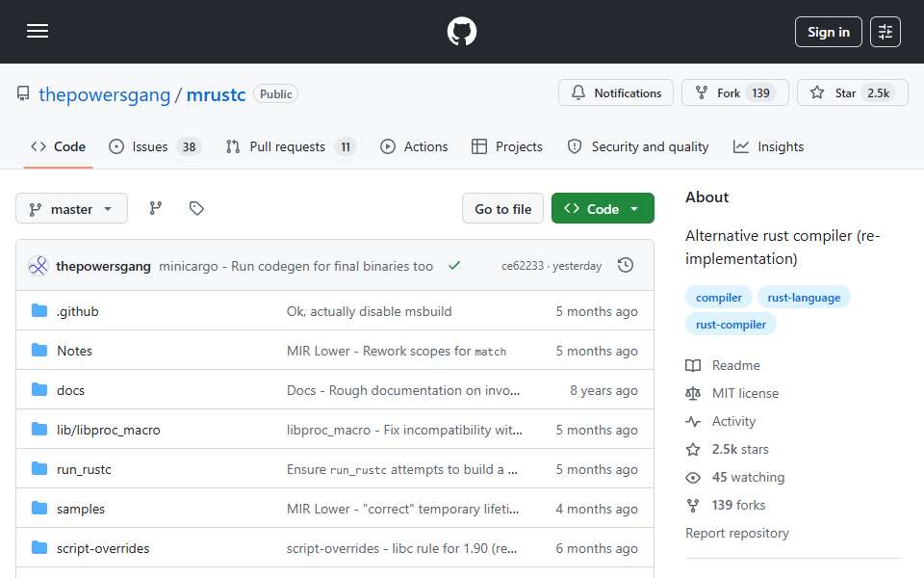Click the Notifications bell button
The height and width of the screenshot is (578, 924).
(x=616, y=93)
